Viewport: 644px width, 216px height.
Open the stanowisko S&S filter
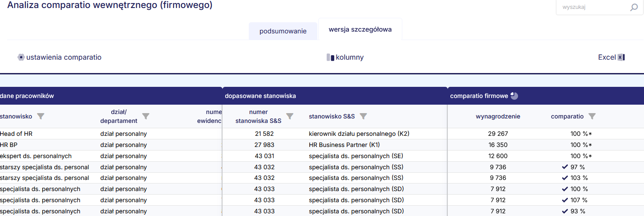363,116
